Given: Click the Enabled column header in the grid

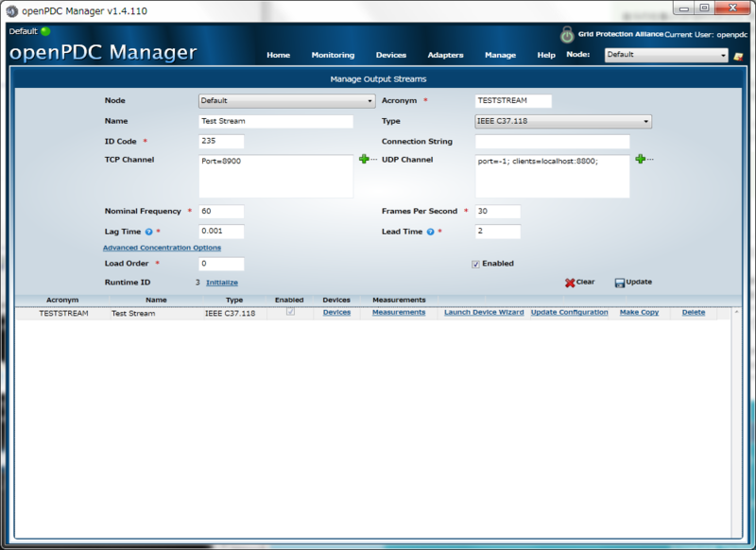Looking at the screenshot, I should click(x=289, y=300).
